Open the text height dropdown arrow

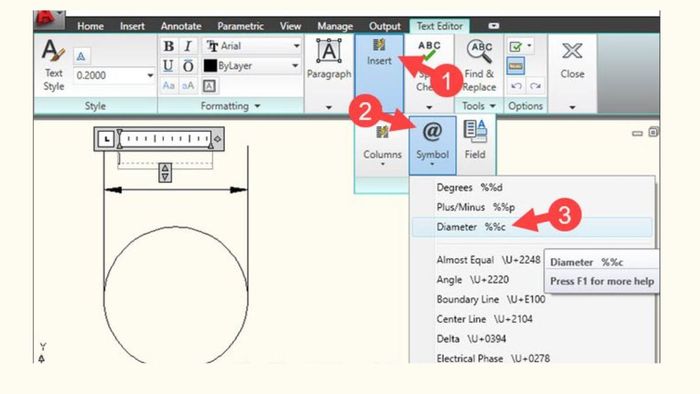150,75
